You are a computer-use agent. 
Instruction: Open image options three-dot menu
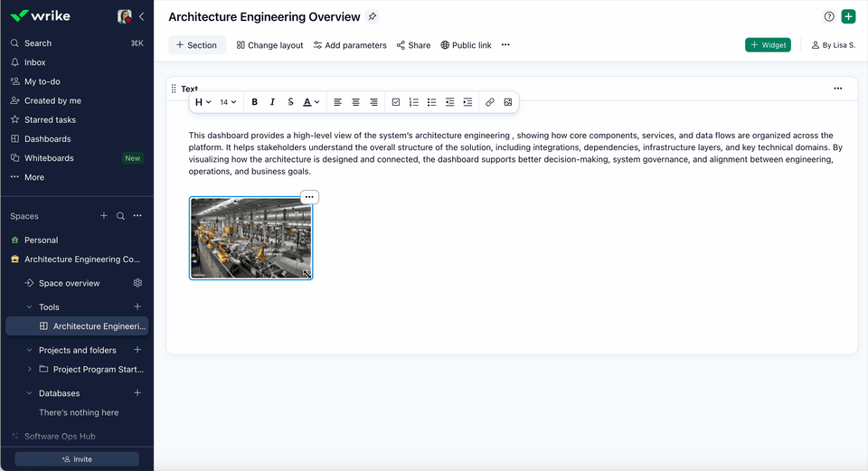(309, 197)
